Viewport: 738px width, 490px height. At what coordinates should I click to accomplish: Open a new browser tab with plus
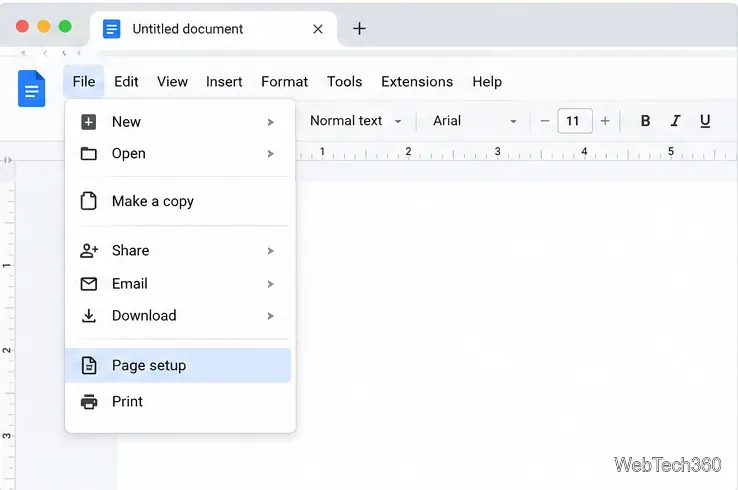pyautogui.click(x=359, y=29)
